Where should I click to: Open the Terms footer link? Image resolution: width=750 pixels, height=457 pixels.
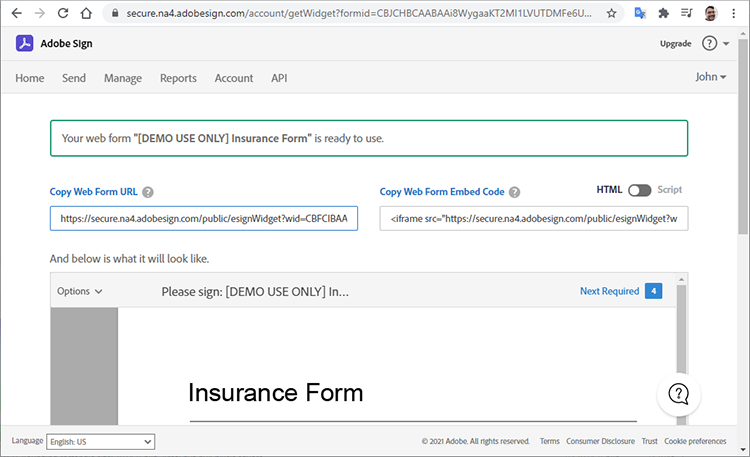(x=550, y=441)
